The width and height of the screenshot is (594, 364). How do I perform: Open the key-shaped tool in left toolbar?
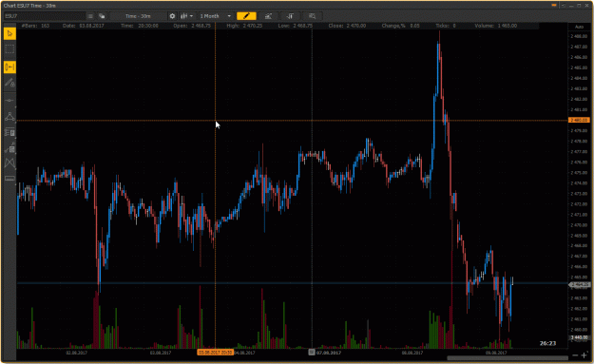coord(10,148)
